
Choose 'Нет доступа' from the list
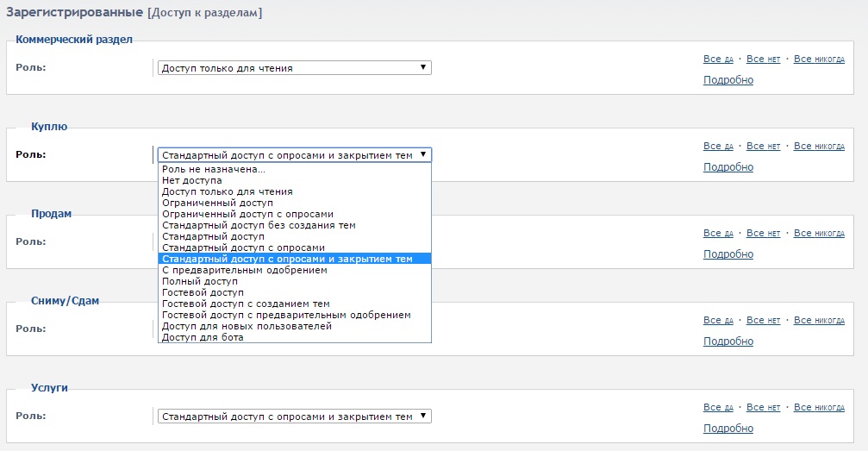[x=191, y=181]
